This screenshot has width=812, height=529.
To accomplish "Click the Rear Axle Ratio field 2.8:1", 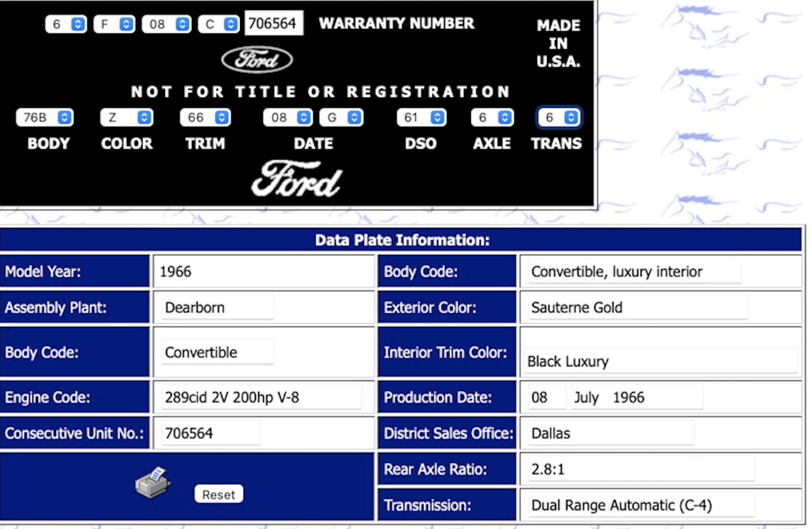I will click(641, 469).
